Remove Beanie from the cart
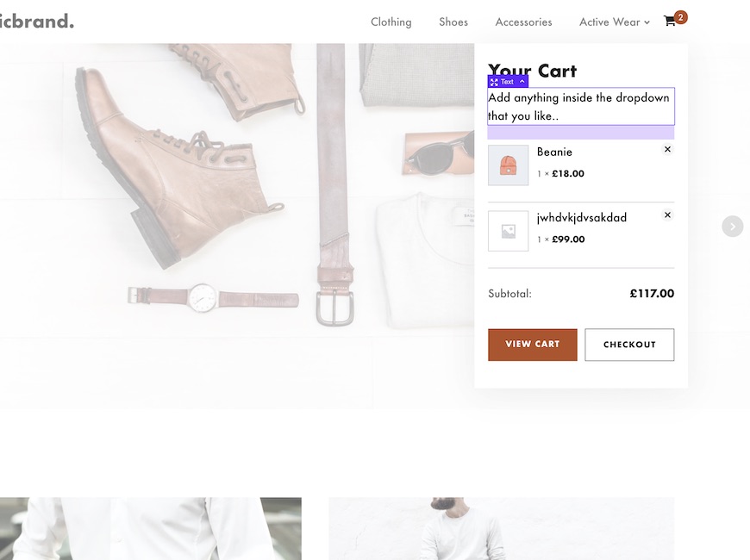Viewport: 750px width, 560px height. pyautogui.click(x=667, y=150)
